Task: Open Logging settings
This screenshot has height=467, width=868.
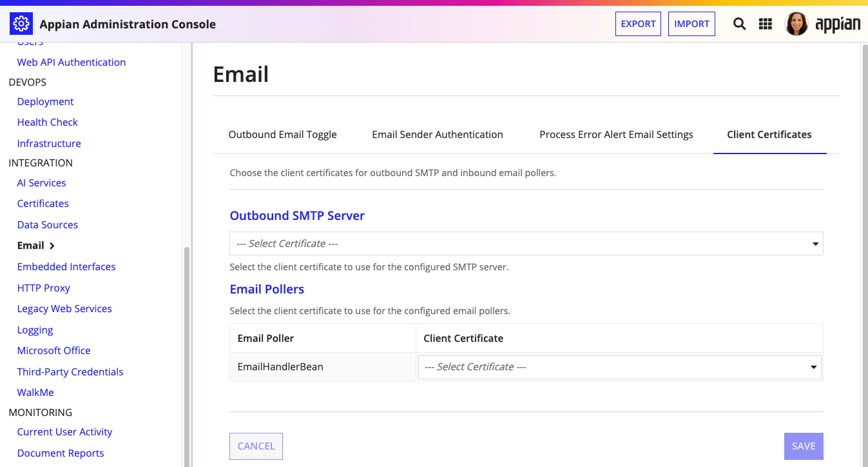Action: pos(35,330)
